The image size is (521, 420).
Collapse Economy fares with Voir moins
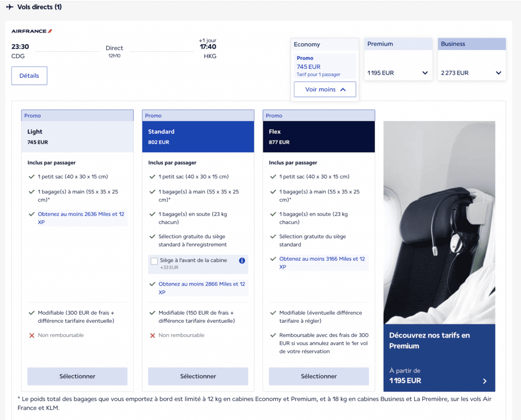pos(325,90)
